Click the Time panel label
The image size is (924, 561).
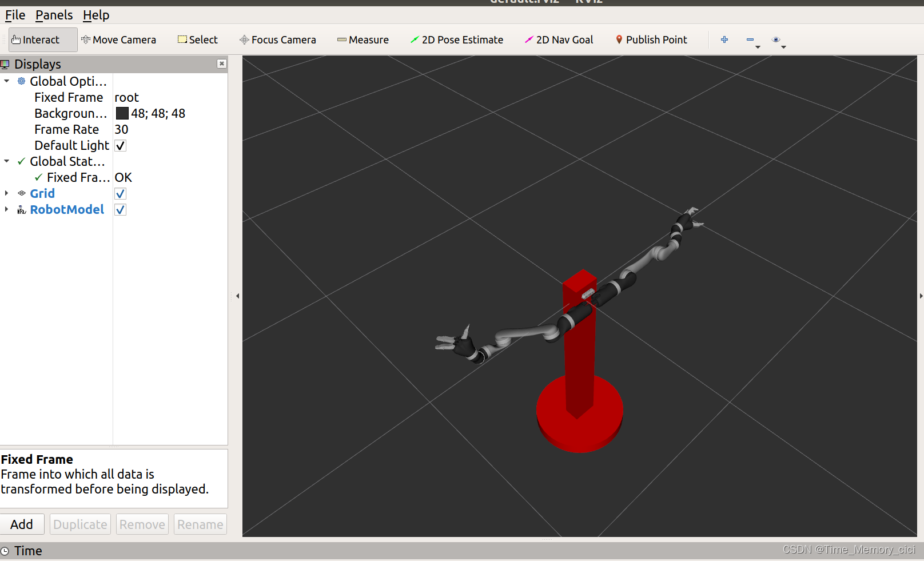pos(28,551)
